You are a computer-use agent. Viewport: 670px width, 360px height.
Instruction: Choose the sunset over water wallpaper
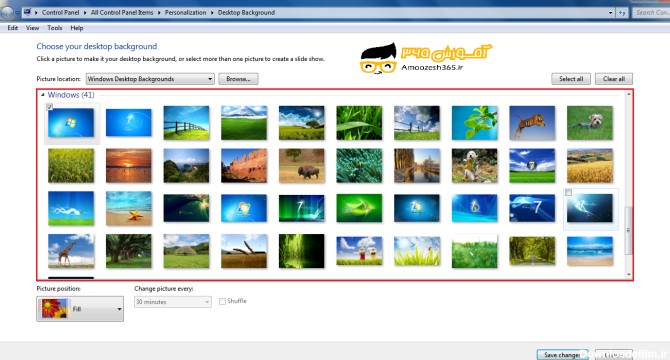129,165
